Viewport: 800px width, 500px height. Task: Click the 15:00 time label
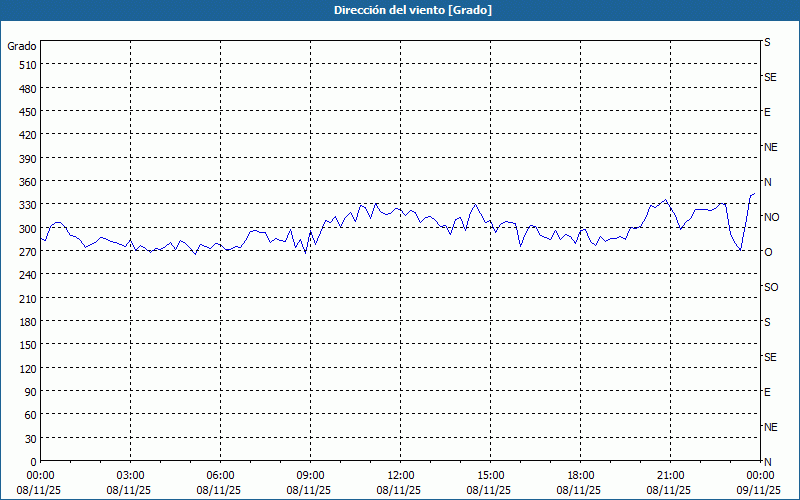click(x=490, y=476)
